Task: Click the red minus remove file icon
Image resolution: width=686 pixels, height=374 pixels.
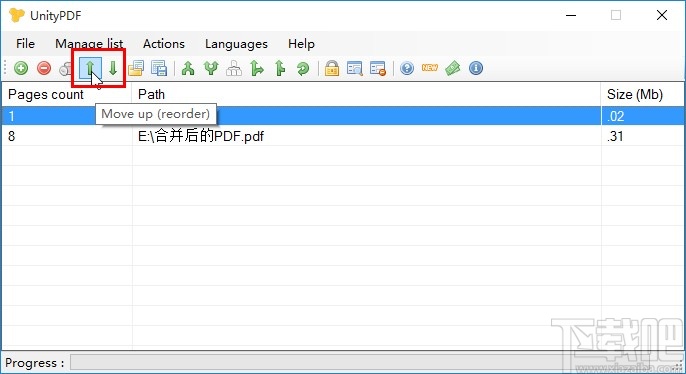Action: point(44,68)
